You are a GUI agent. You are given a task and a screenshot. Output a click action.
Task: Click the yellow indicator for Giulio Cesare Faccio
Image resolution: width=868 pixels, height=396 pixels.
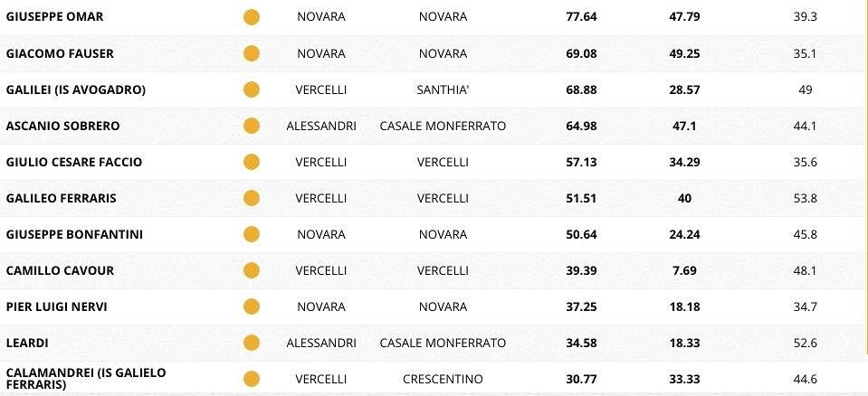pyautogui.click(x=252, y=162)
